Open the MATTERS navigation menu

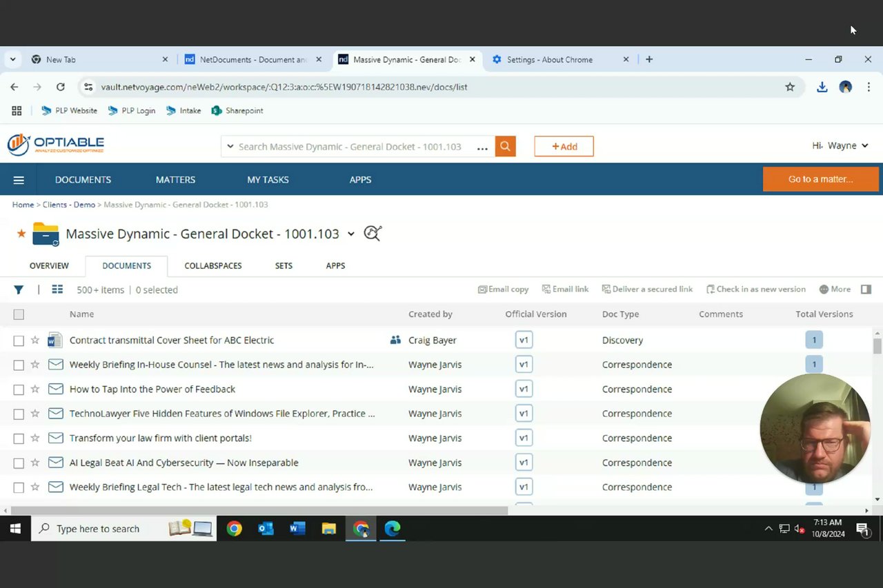click(x=175, y=180)
